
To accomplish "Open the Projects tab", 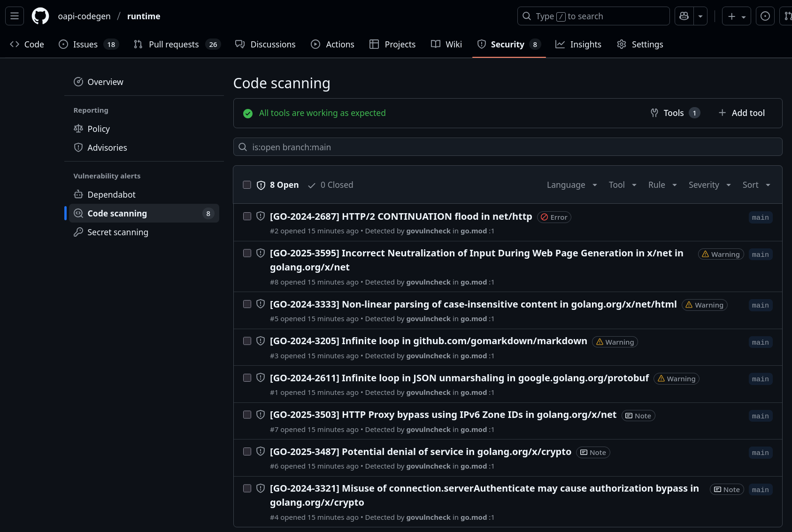I will coord(392,44).
